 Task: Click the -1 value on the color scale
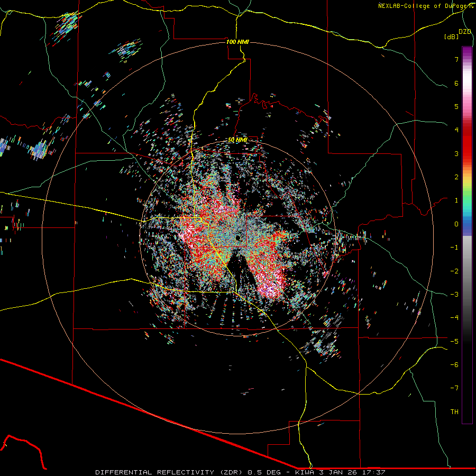click(454, 248)
